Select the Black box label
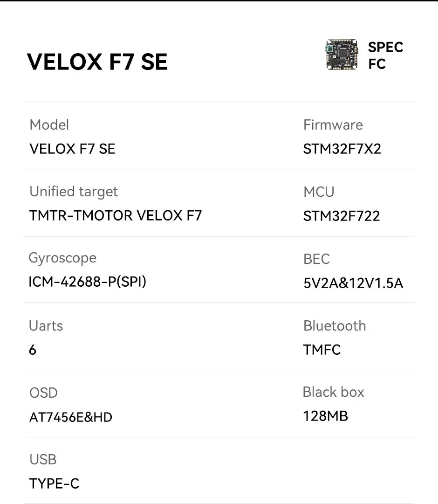Screen dimensions: 438x504 (333, 392)
